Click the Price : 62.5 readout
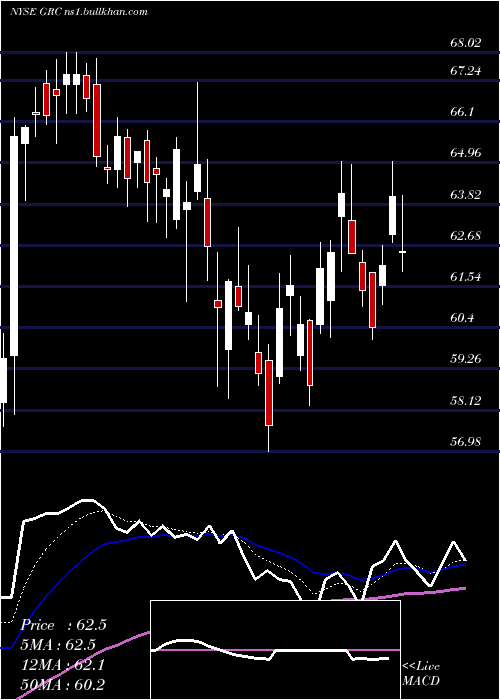Viewport: 500px width, 700px height. point(64,625)
